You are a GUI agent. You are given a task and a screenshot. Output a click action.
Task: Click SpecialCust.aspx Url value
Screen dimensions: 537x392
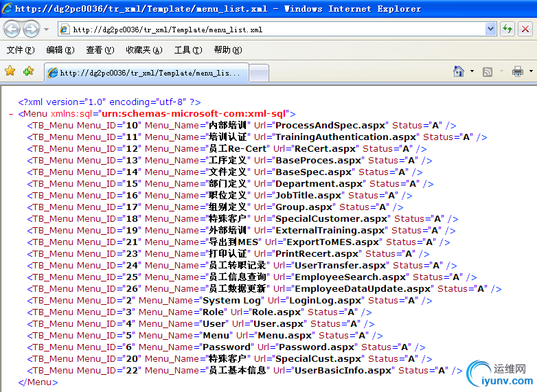click(x=318, y=358)
